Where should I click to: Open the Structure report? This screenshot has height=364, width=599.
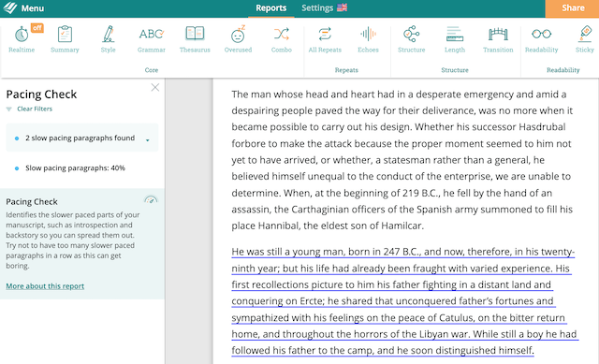(x=412, y=39)
